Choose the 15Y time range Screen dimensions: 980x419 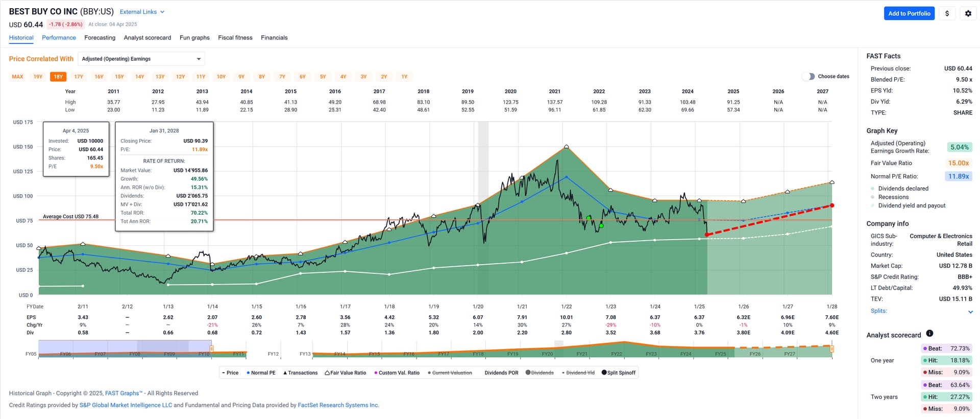(x=119, y=77)
